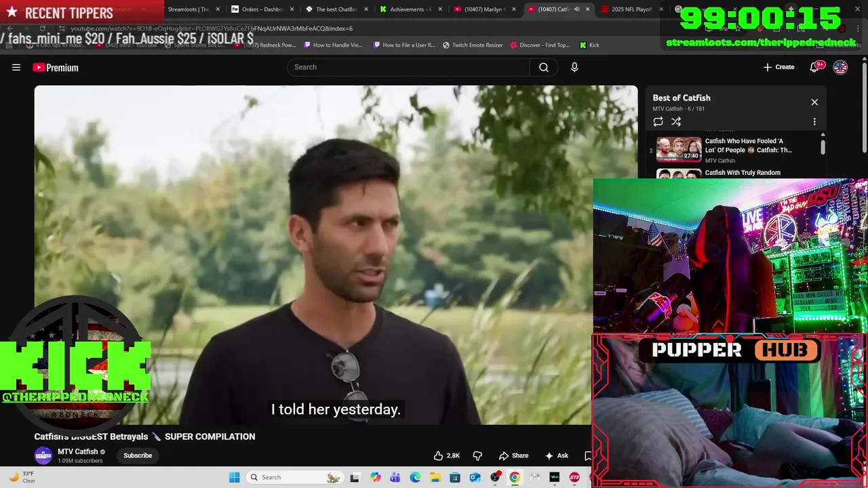Open OBS Studio taskbar icon
This screenshot has height=488, width=868.
coord(495,477)
